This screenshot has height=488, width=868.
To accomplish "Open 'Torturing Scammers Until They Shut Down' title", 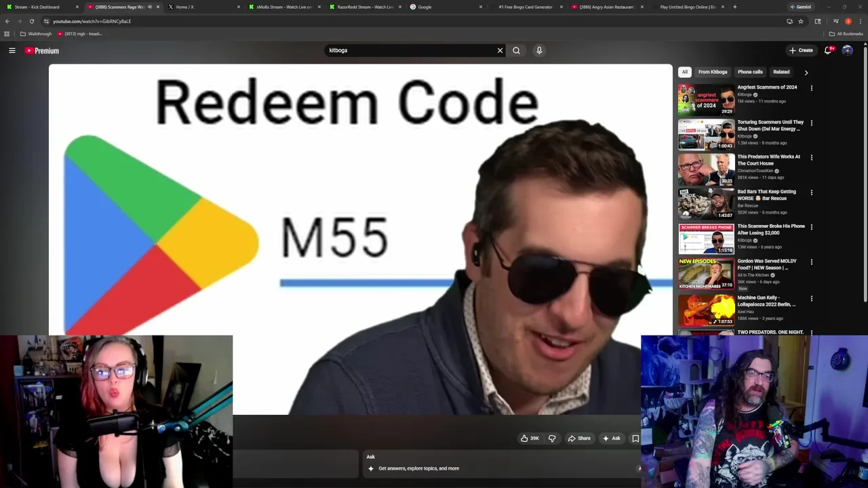I will [770, 125].
